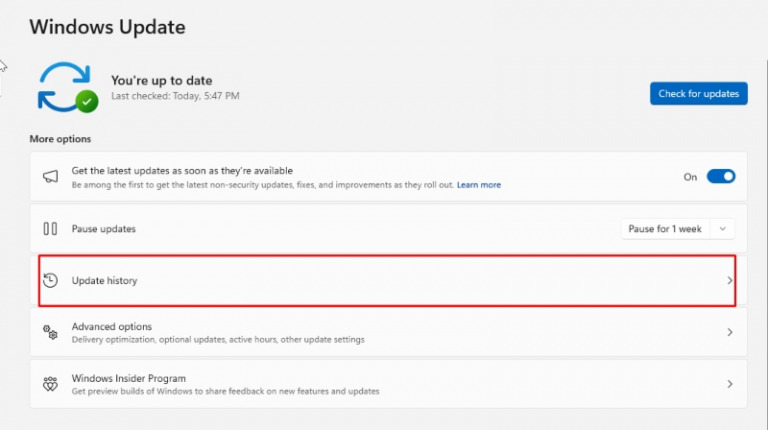Screen dimensions: 768x430
Task: Open the Advanced options menu item
Action: (112, 327)
